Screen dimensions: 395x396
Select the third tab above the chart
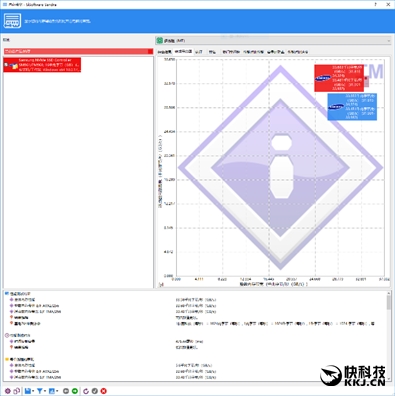[199, 52]
